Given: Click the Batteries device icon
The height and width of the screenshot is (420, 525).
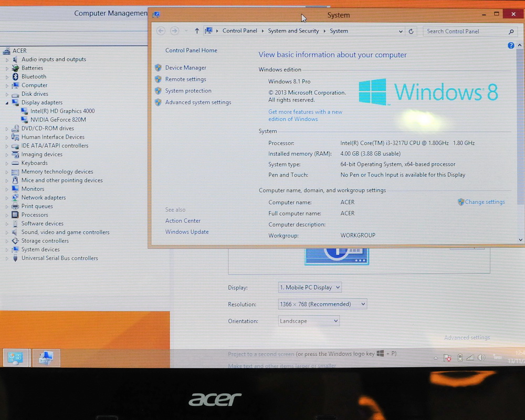Looking at the screenshot, I should point(15,68).
